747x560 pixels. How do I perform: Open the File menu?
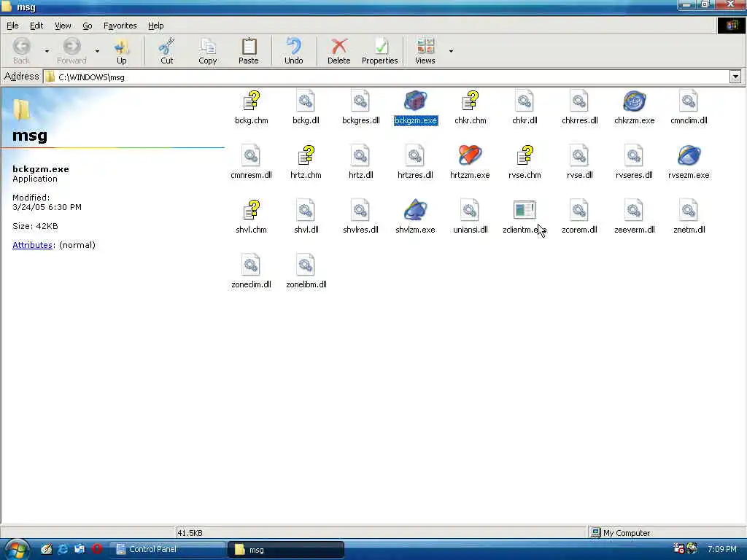coord(12,26)
